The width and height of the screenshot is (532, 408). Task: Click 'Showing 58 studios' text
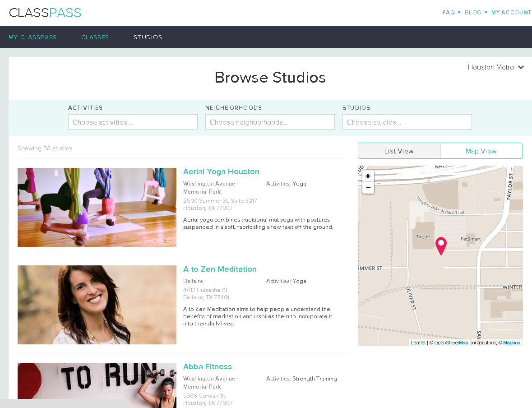click(x=45, y=148)
